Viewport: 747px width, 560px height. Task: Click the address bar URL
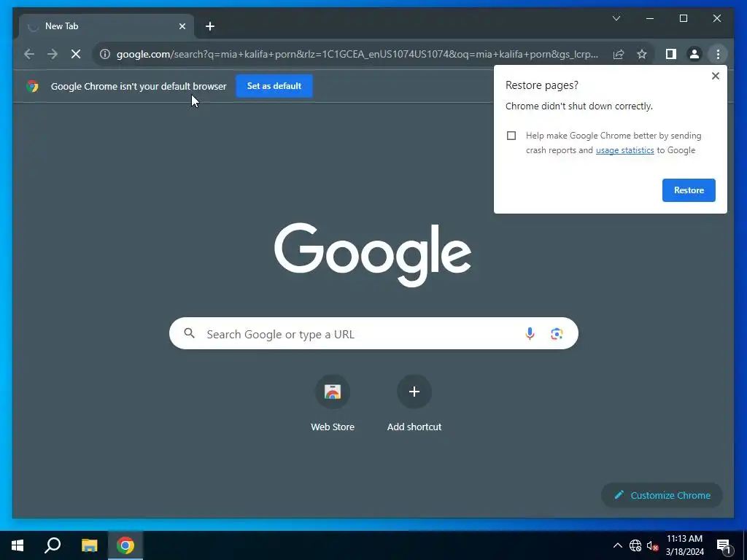(x=357, y=54)
